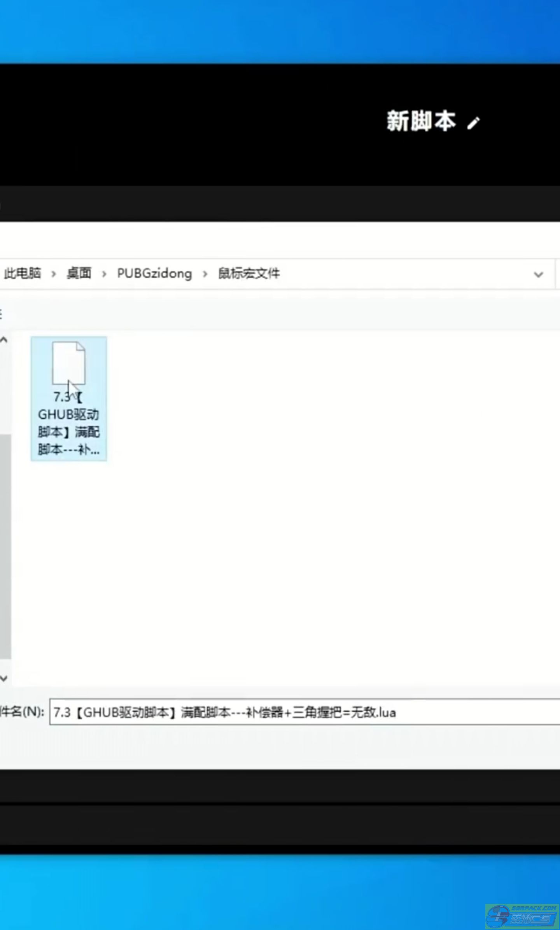Image resolution: width=560 pixels, height=930 pixels.
Task: Click the scroll up arrow in sidebar
Action: click(x=4, y=340)
